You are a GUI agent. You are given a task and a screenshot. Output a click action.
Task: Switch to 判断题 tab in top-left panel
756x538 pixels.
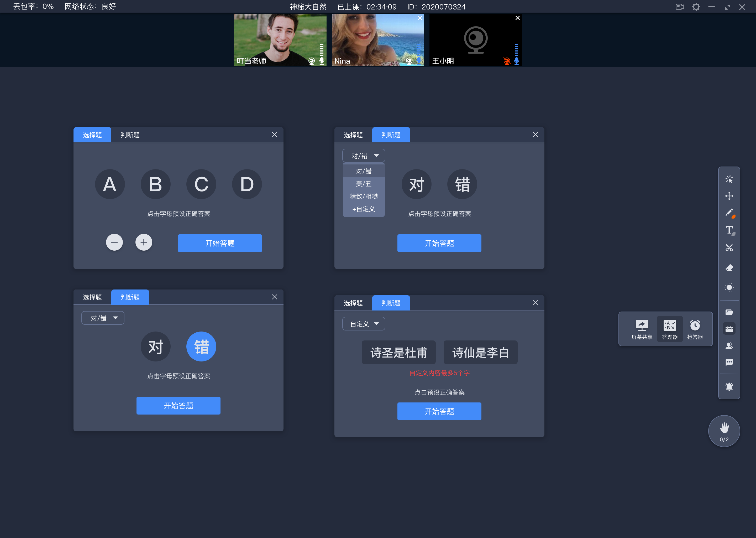tap(130, 134)
